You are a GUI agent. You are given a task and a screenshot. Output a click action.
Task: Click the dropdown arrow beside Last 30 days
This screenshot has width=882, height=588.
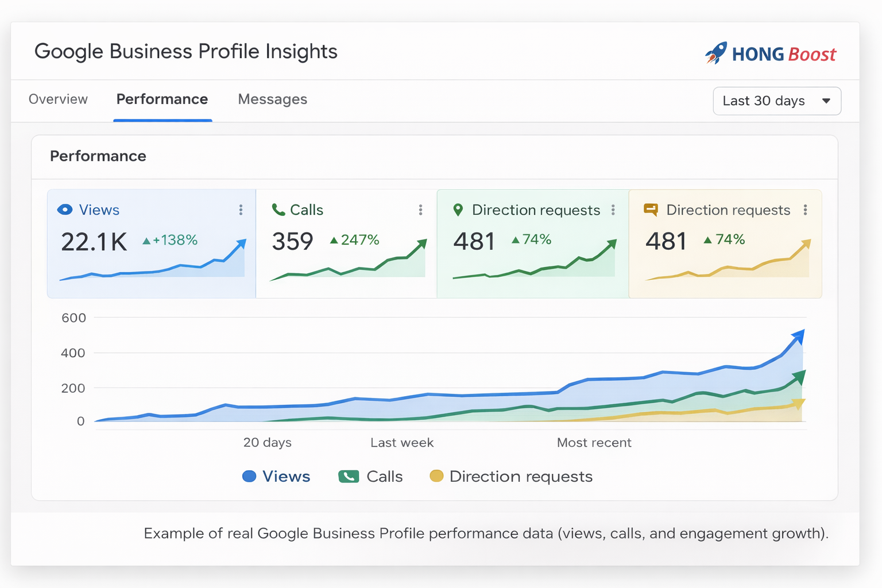[x=826, y=101]
